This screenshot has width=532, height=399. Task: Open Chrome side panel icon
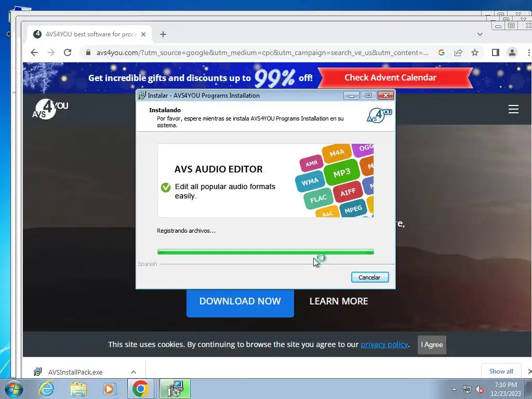495,52
